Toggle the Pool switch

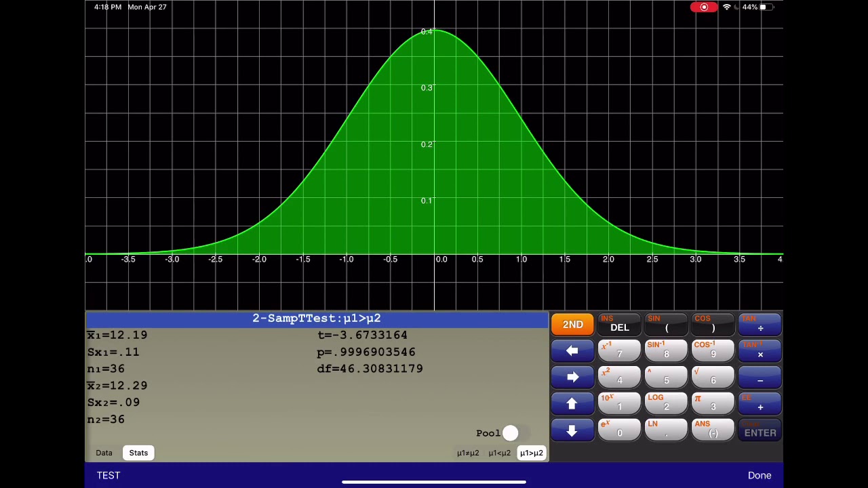515,433
